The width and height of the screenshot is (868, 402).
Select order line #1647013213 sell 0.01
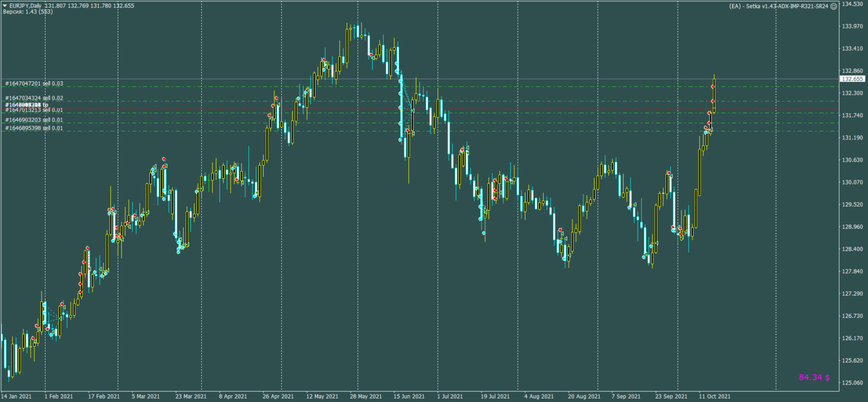coord(34,110)
